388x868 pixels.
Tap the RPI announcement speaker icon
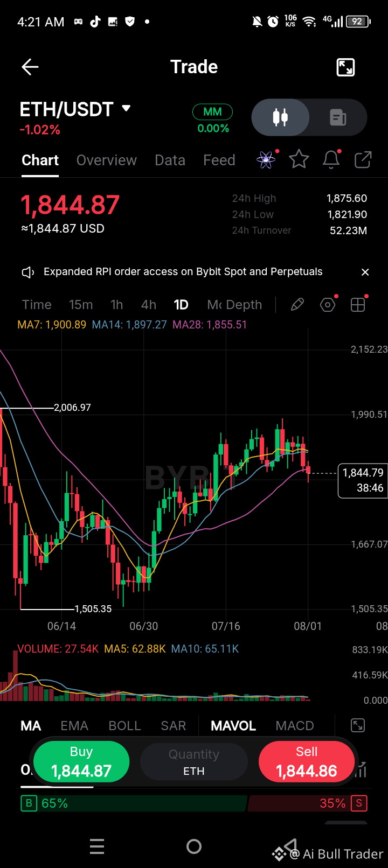click(x=28, y=272)
